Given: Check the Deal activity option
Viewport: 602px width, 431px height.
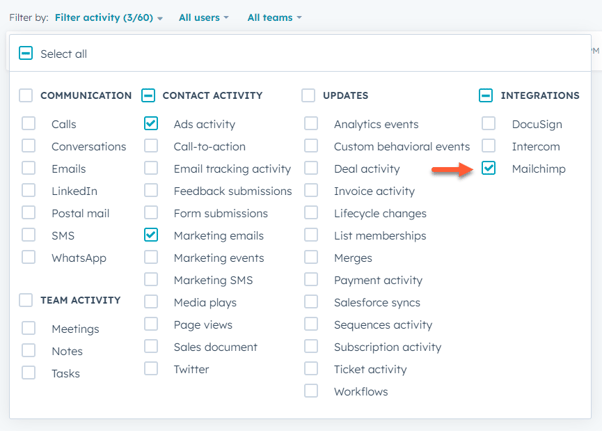Looking at the screenshot, I should click(x=311, y=169).
